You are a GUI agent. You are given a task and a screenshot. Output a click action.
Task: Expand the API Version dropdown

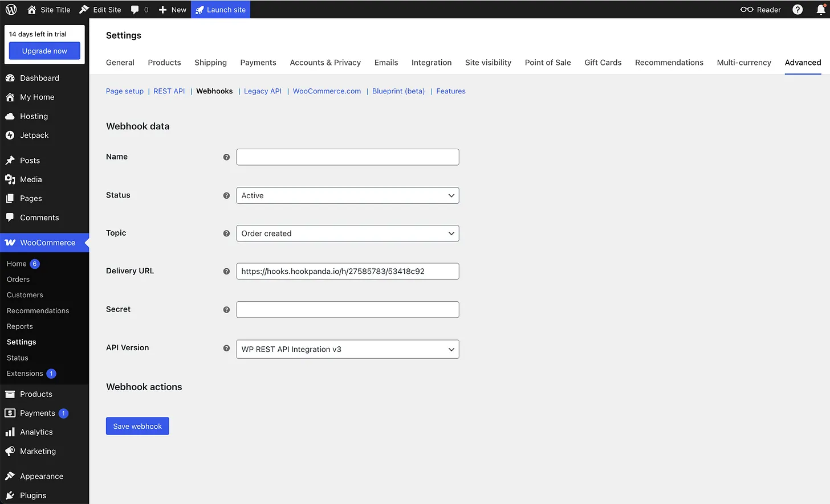coord(347,350)
